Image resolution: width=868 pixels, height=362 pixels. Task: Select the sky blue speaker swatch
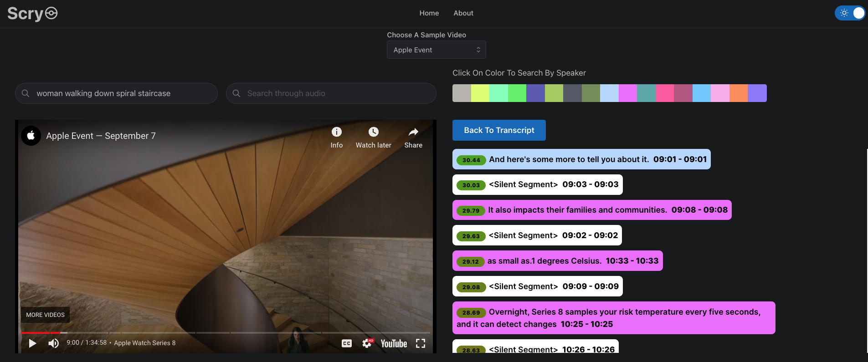tap(702, 93)
